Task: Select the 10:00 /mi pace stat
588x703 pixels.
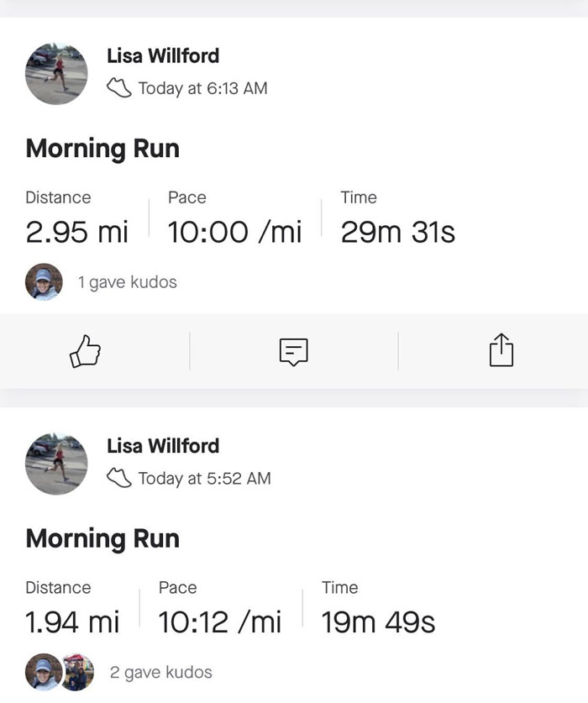Action: pos(234,232)
